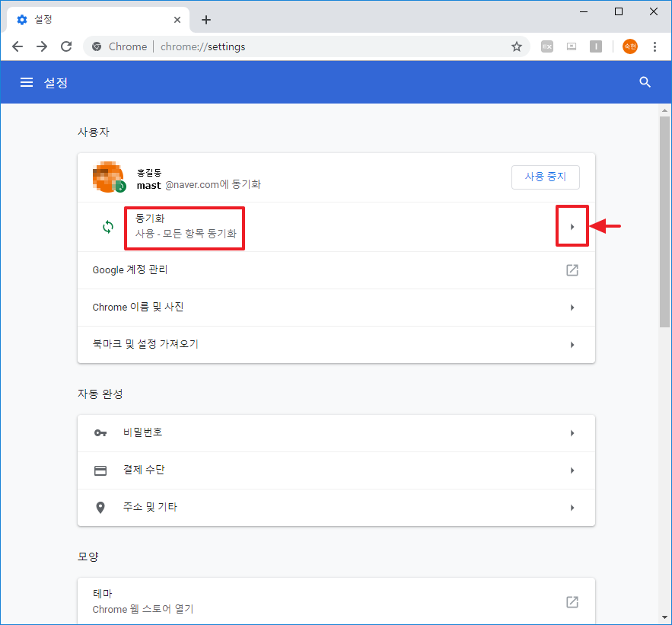672x625 pixels.
Task: Open 주소 및 기타 settings
Action: (336, 508)
